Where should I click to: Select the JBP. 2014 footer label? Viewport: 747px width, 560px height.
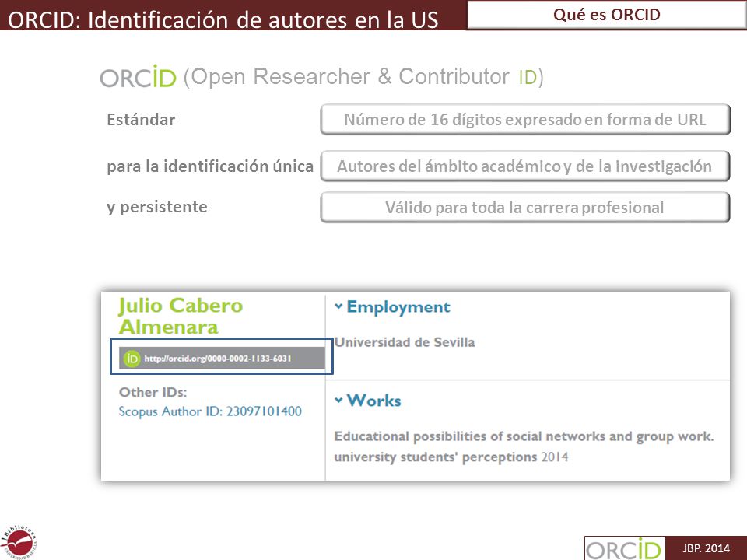pos(706,548)
